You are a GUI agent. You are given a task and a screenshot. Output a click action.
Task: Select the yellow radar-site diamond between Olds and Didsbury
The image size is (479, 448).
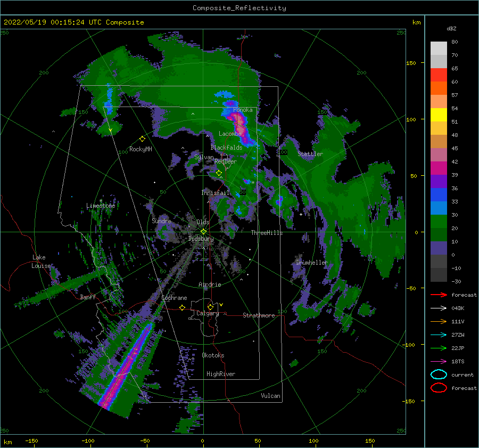click(x=203, y=232)
